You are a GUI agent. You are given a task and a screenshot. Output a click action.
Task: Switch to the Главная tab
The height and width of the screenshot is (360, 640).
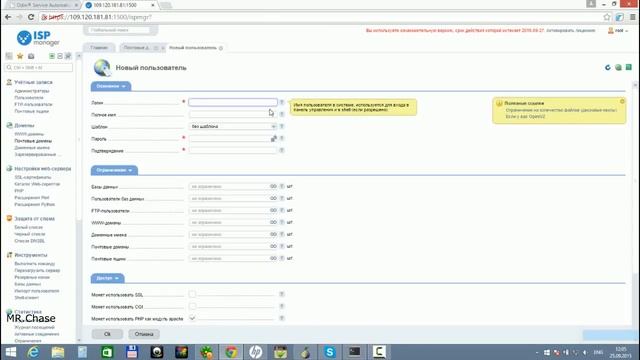click(x=99, y=48)
